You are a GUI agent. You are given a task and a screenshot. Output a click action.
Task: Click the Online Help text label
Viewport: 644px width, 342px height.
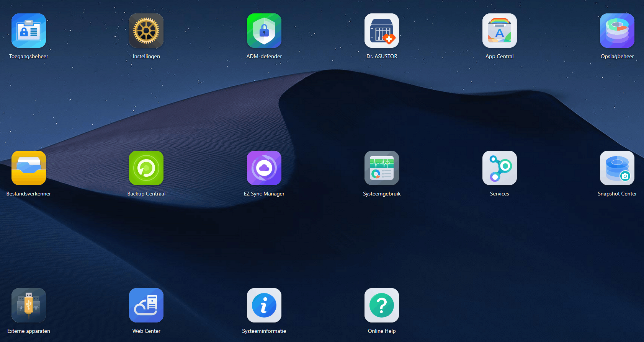[382, 331]
